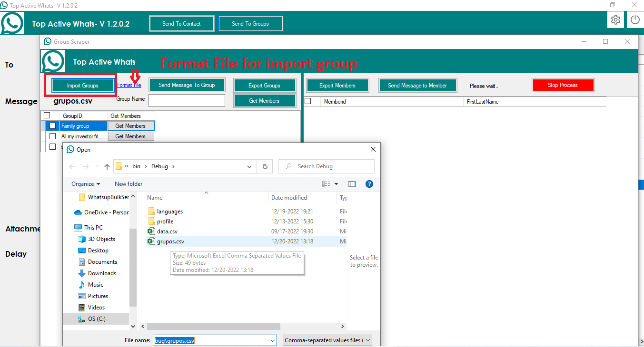Open the Organize menu
Screen dimensions: 644x347
(x=86, y=184)
